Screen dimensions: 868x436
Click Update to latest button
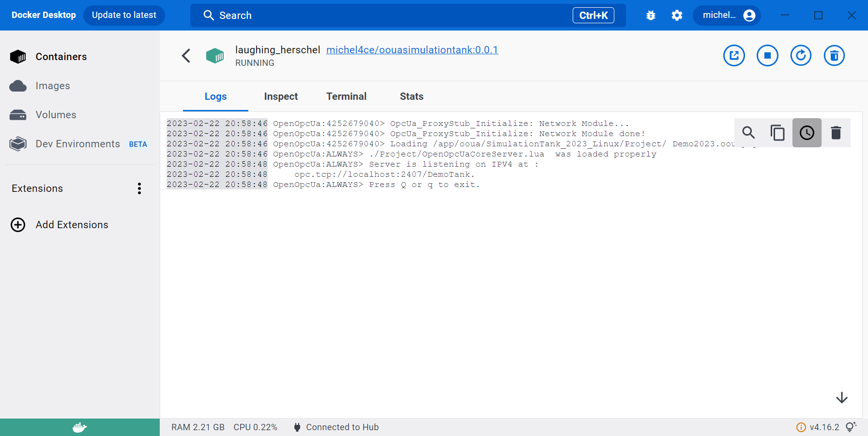(124, 16)
